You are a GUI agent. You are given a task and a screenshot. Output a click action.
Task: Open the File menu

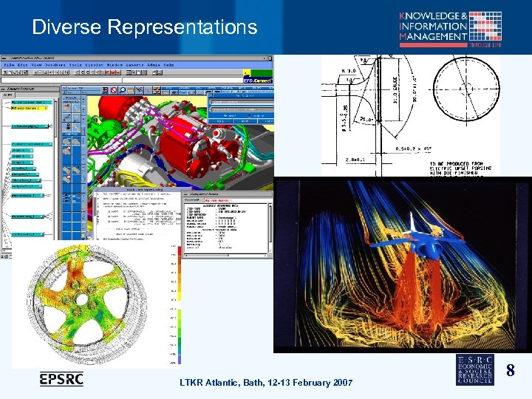[x=9, y=64]
